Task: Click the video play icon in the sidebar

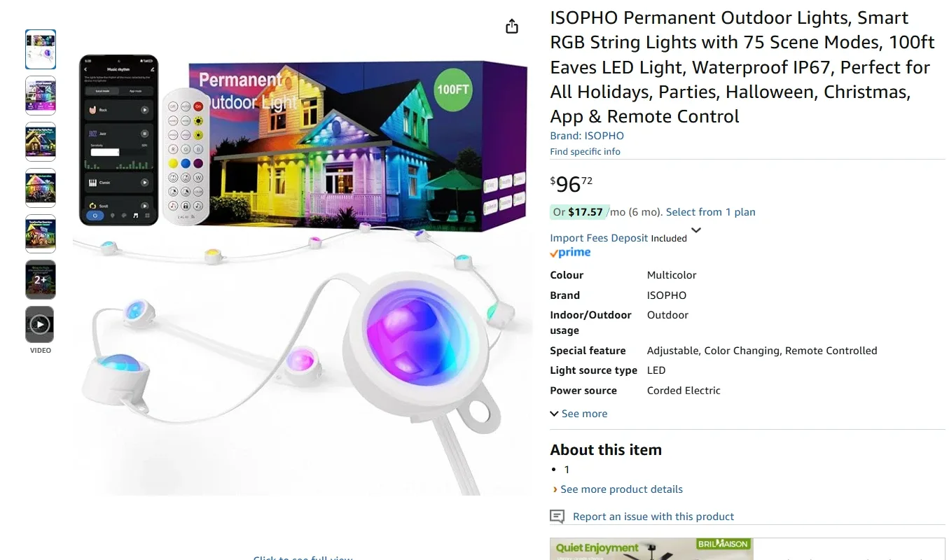Action: tap(40, 324)
